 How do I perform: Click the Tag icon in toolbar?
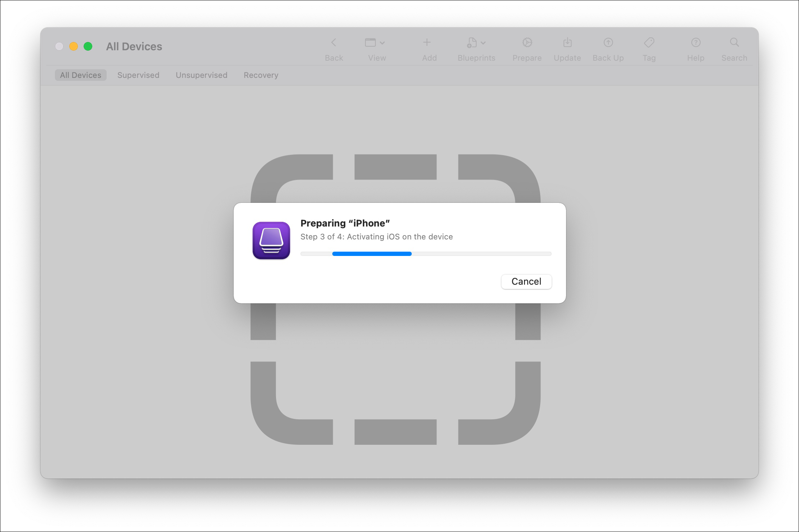[649, 43]
